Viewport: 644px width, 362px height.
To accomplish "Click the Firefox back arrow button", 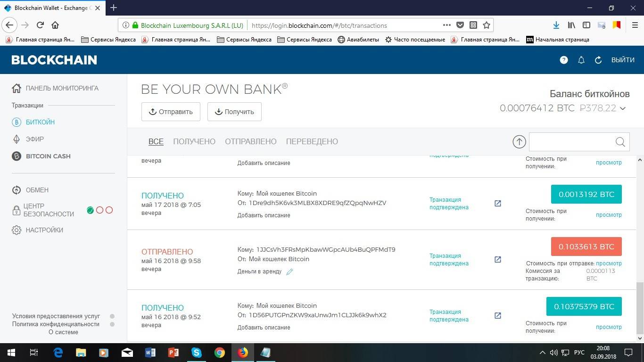I will (9, 25).
